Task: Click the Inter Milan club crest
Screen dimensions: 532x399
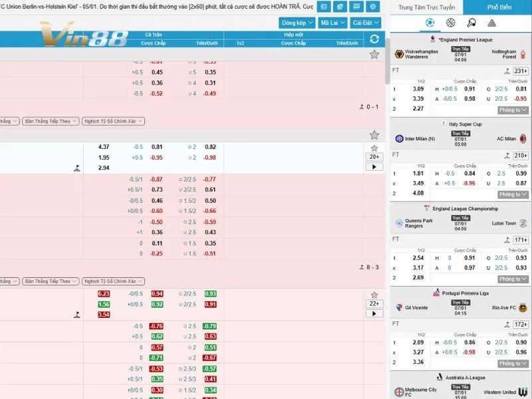Action: (400, 138)
